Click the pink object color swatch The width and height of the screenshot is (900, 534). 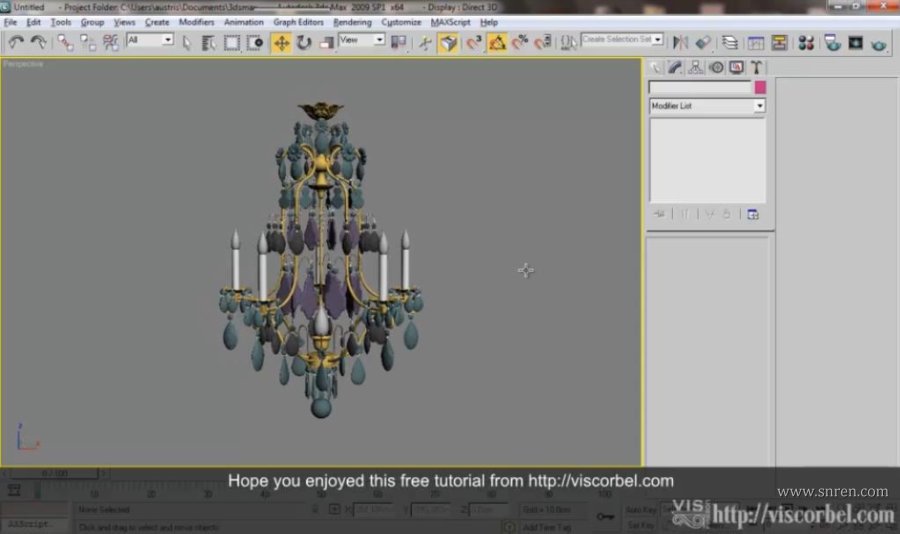tap(760, 87)
